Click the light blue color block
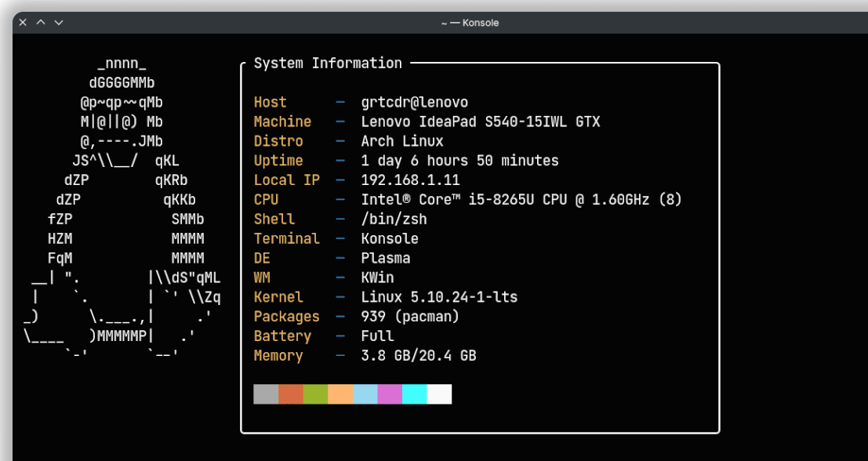Image resolution: width=868 pixels, height=461 pixels. (365, 394)
